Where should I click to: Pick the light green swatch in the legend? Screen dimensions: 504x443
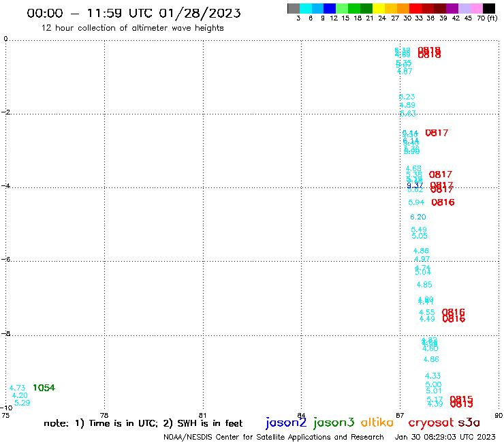click(x=343, y=8)
